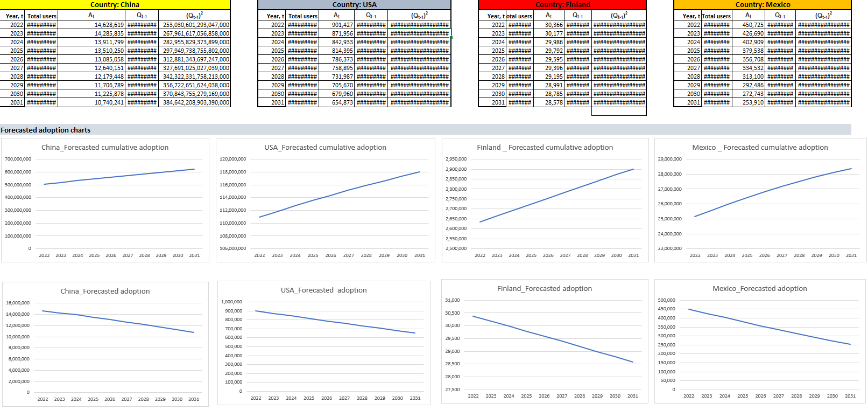Click Mexico cell 253,910
868x410 pixels.
pos(749,102)
